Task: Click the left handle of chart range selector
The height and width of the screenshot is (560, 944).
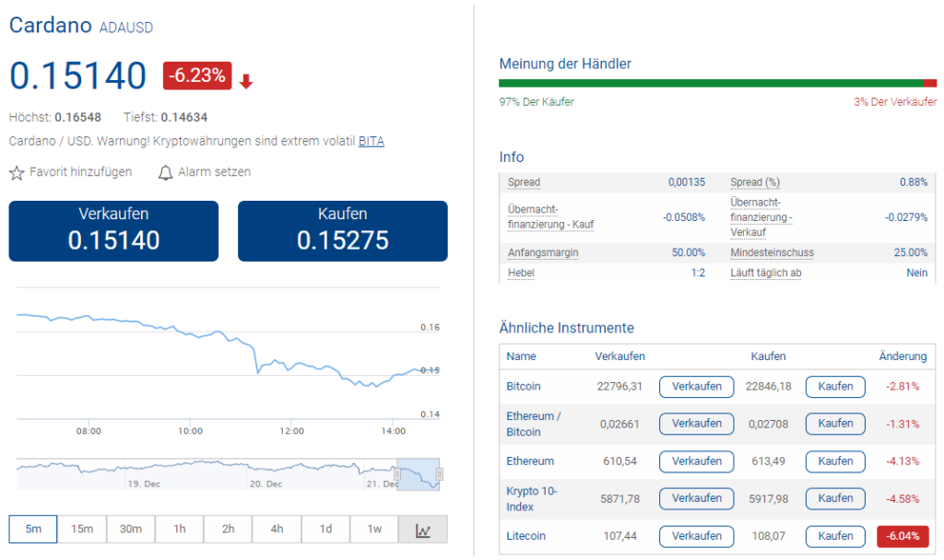Action: [x=396, y=474]
